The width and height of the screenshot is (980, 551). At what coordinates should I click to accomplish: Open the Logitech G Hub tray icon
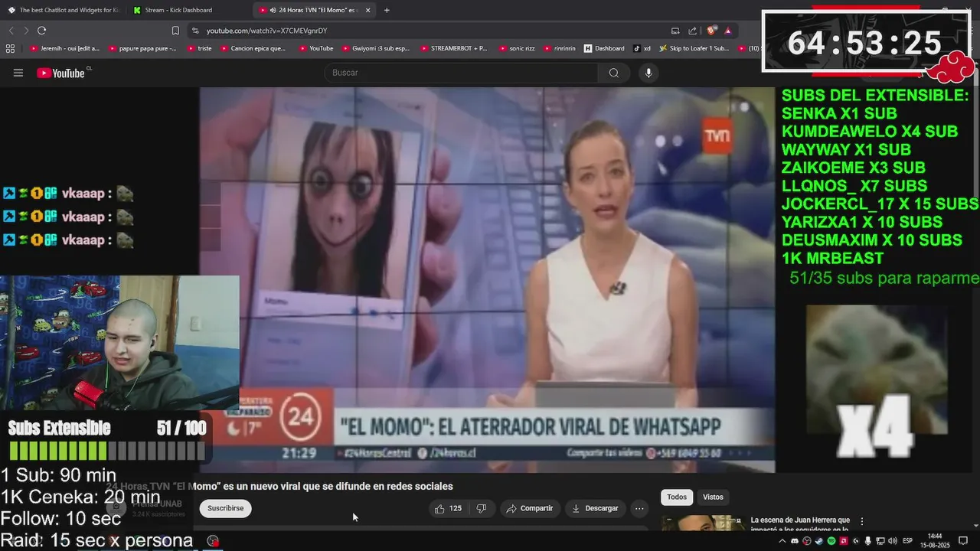point(856,541)
